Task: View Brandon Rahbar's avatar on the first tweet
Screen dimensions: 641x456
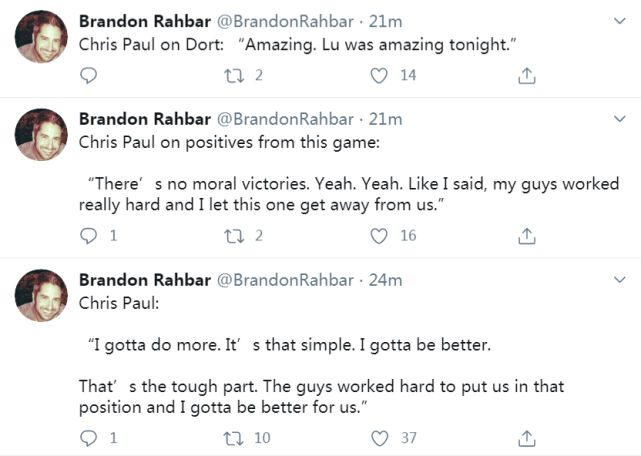Action: click(x=41, y=37)
